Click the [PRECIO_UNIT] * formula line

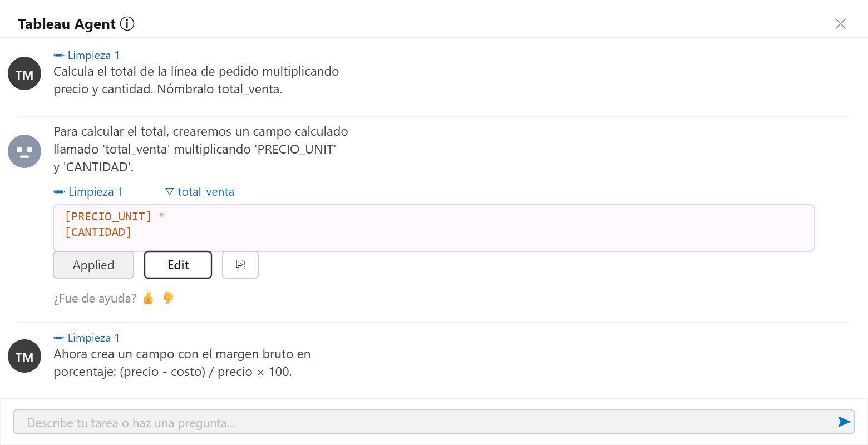pos(115,216)
